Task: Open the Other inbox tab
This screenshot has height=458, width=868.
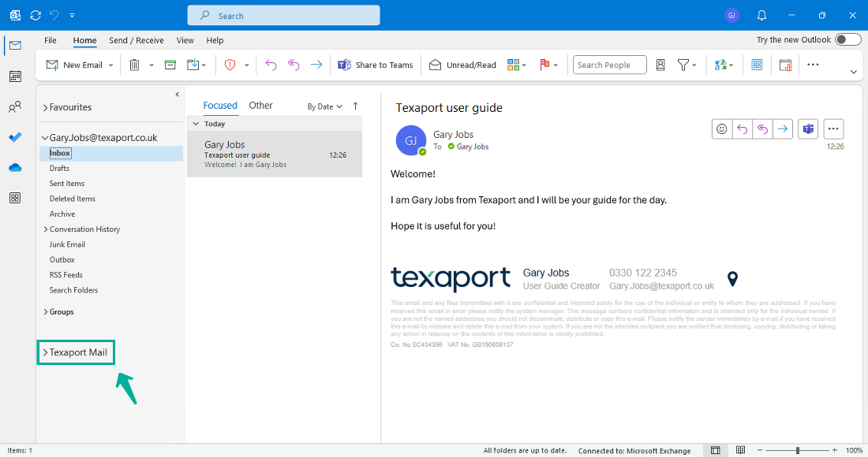Action: click(x=260, y=105)
